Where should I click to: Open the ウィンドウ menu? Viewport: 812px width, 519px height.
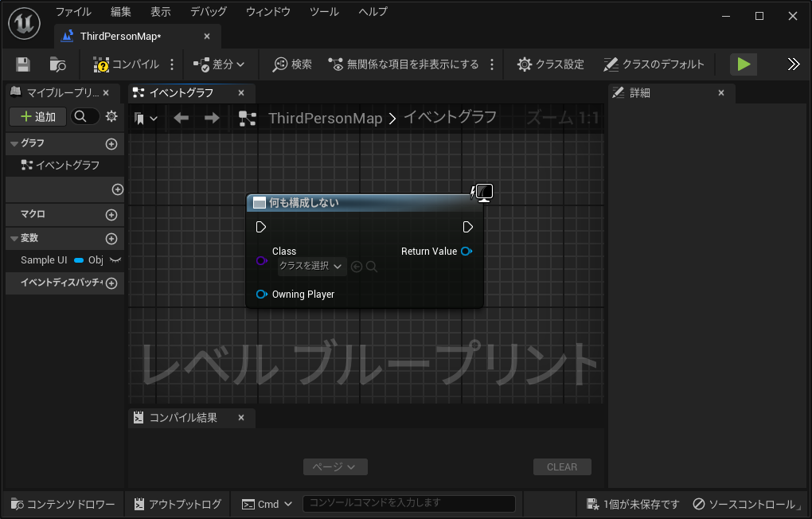pyautogui.click(x=267, y=12)
